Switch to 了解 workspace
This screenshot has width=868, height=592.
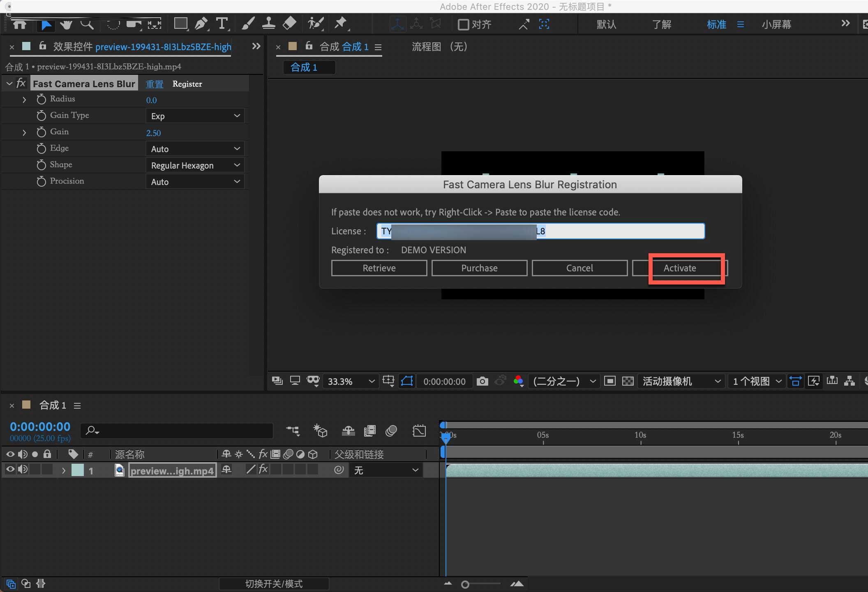(x=662, y=25)
